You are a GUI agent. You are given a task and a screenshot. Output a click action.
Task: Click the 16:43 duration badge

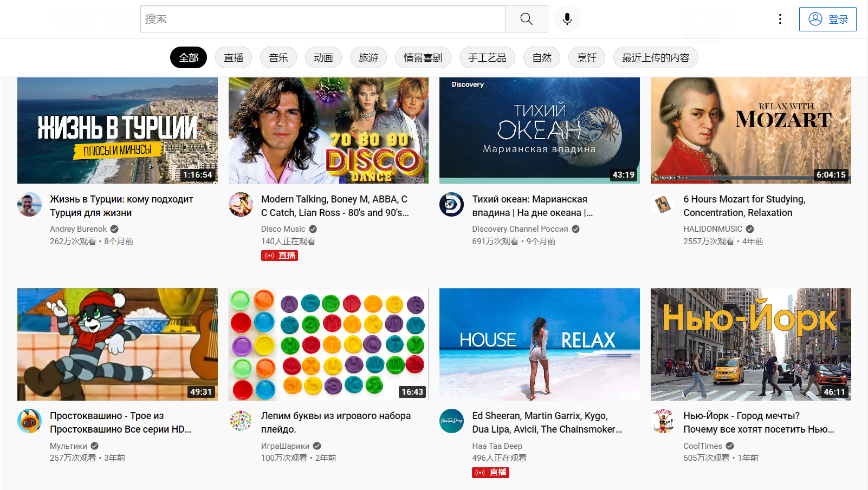click(x=412, y=392)
